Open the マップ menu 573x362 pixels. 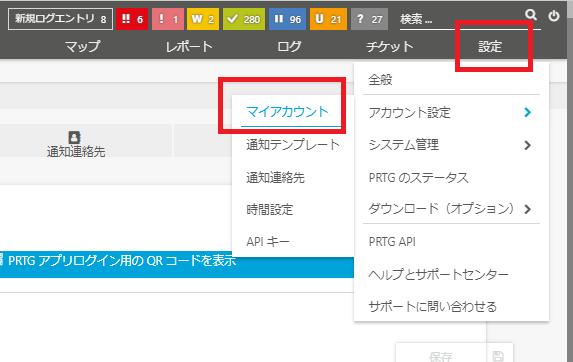[x=82, y=46]
